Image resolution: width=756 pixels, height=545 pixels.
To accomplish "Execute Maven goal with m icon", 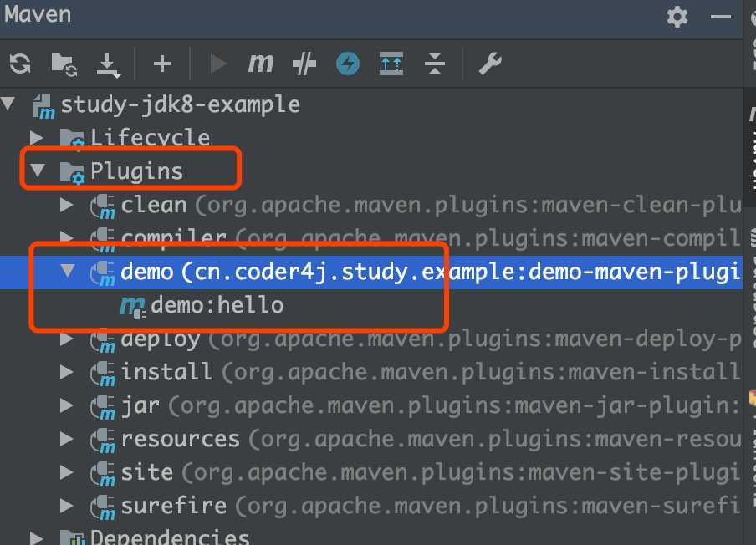I will pos(261,64).
